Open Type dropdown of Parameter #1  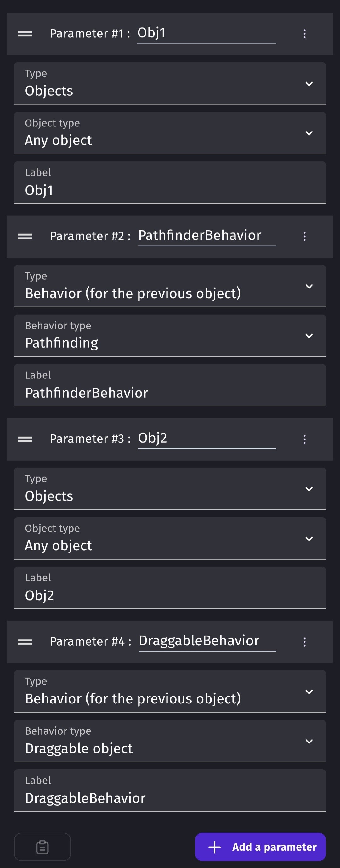click(170, 83)
